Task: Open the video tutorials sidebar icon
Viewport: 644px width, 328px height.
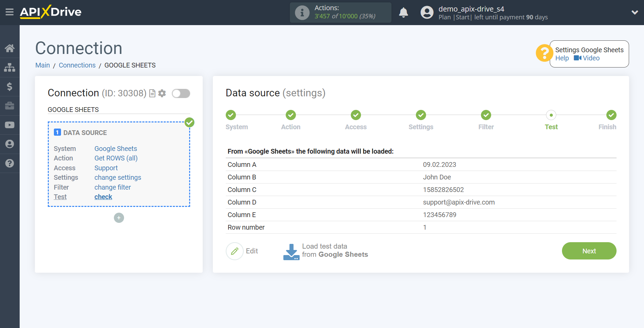Action: pos(9,125)
